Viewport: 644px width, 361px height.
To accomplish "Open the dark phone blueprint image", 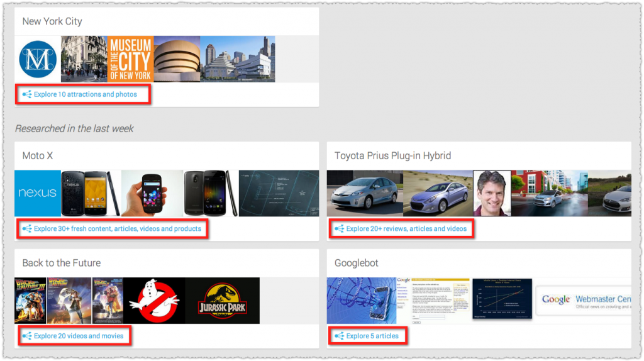I will tap(279, 194).
